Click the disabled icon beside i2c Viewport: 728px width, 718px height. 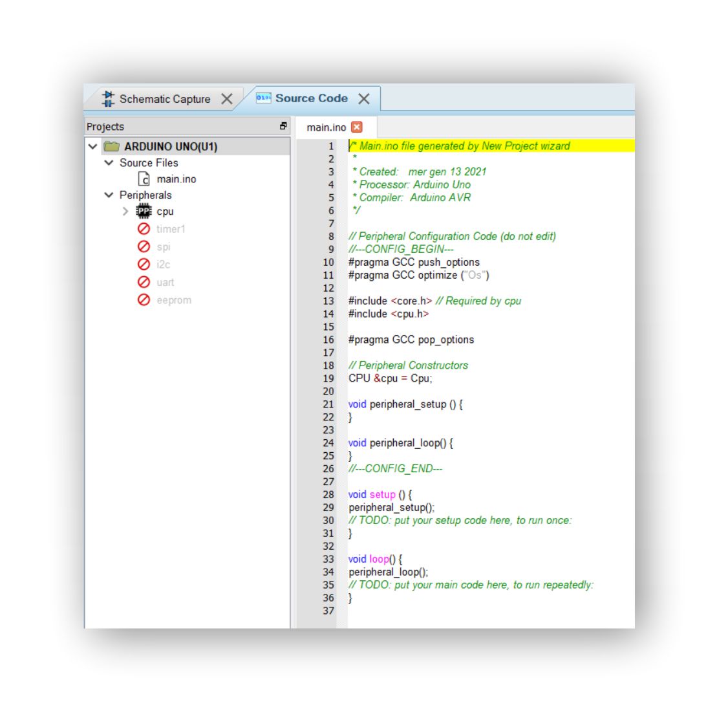pos(144,265)
